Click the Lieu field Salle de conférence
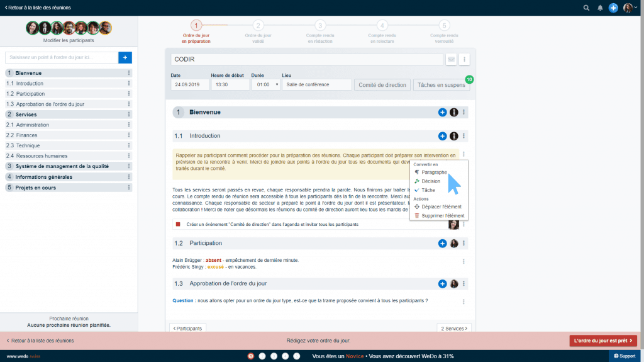 [x=316, y=84]
